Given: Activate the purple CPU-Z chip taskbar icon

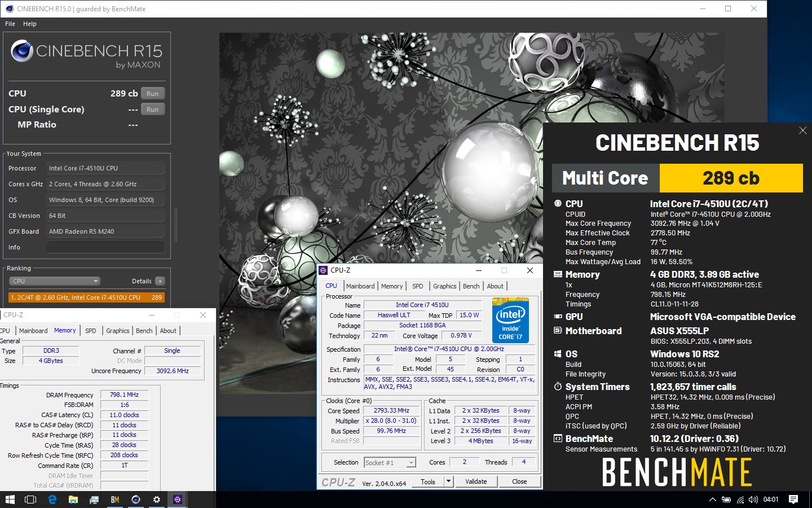Looking at the screenshot, I should (178, 500).
